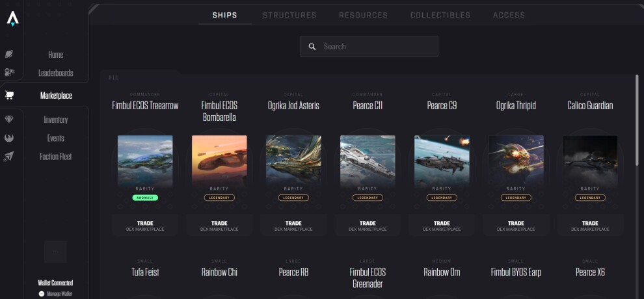The height and width of the screenshot is (299, 644).
Task: Trade the Pearce C9 ship
Action: tap(442, 226)
